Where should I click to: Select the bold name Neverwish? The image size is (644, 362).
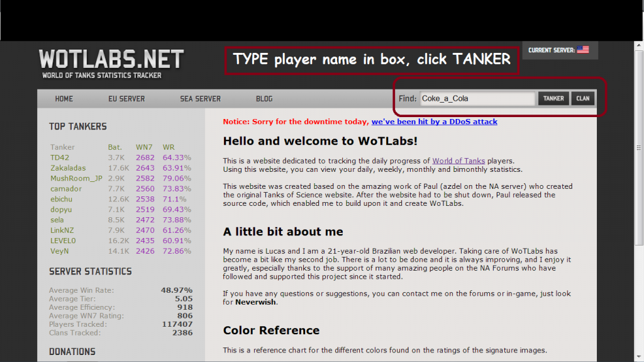coord(255,302)
